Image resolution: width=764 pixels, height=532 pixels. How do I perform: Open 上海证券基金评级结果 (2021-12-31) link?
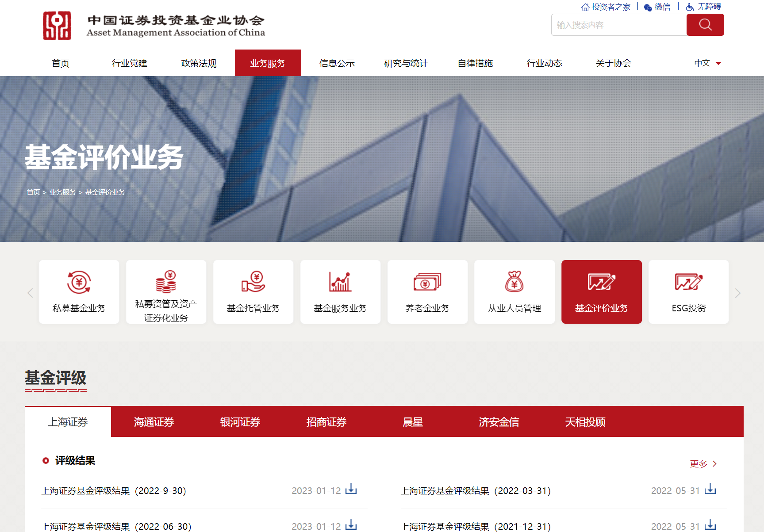(x=476, y=527)
